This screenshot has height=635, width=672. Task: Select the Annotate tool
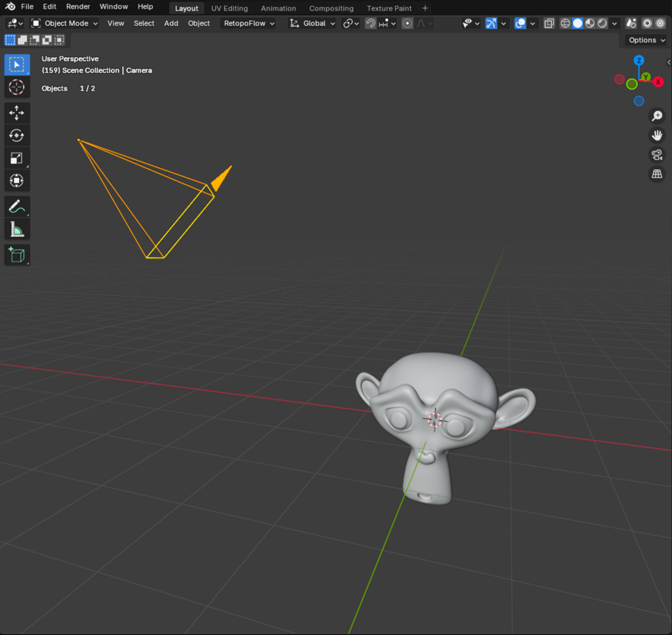click(x=16, y=207)
